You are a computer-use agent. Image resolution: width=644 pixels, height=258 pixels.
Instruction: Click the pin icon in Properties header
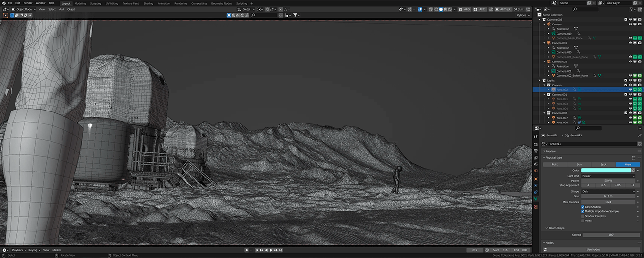(x=639, y=135)
